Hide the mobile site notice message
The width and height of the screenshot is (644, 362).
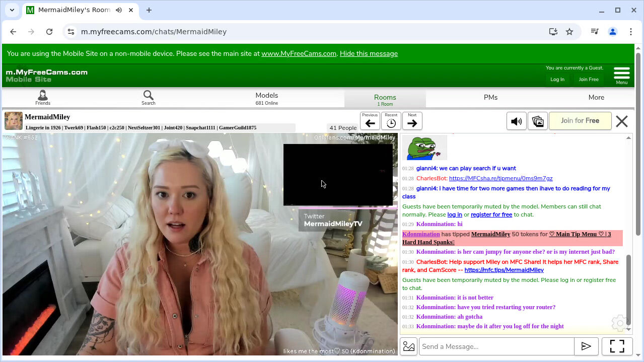coord(369,53)
